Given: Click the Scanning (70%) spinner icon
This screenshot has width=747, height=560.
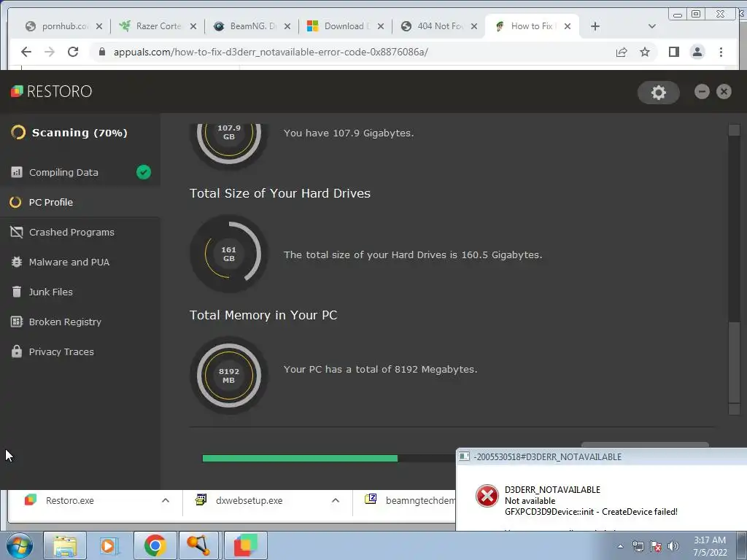Looking at the screenshot, I should pos(18,133).
